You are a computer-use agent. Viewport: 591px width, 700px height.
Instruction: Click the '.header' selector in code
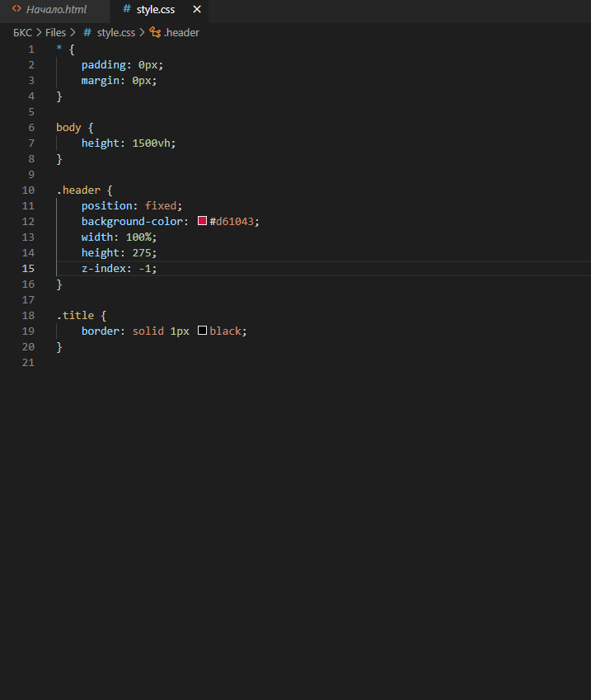[78, 190]
